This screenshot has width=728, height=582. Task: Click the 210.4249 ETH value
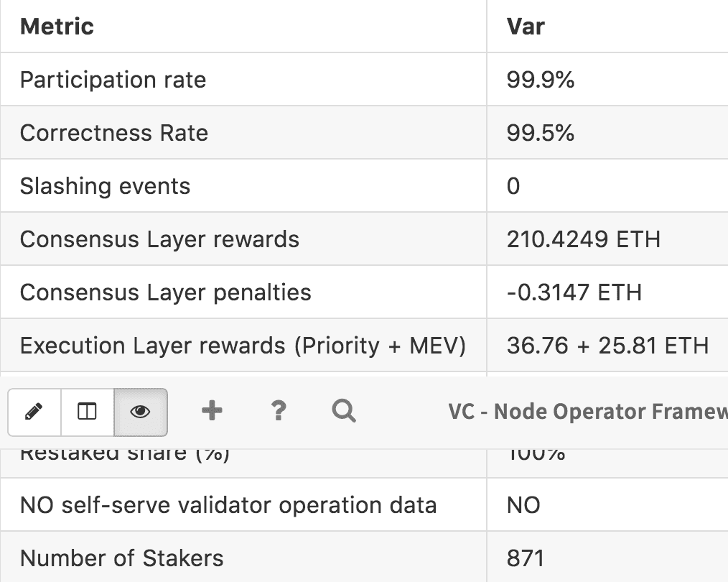pyautogui.click(x=583, y=239)
